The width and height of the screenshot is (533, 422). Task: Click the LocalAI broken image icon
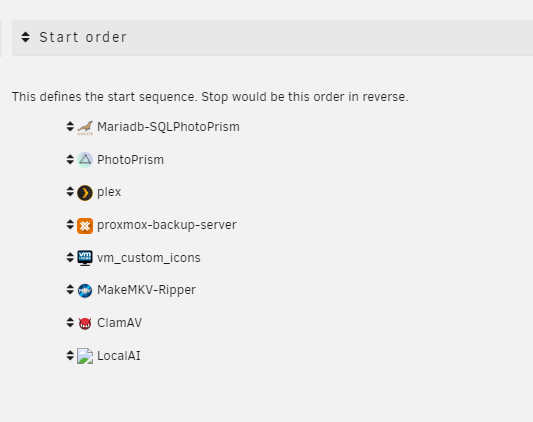tap(85, 356)
